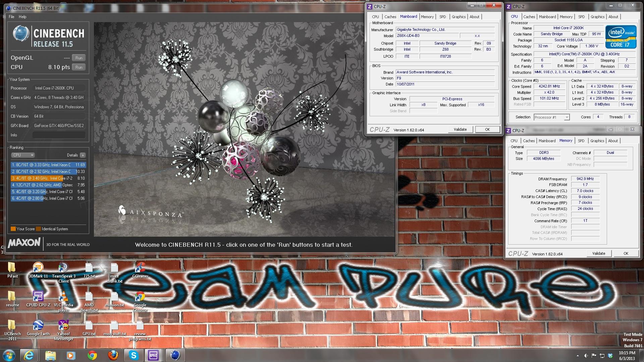
Task: Show hidden icons in the system tray
Action: click(x=578, y=356)
